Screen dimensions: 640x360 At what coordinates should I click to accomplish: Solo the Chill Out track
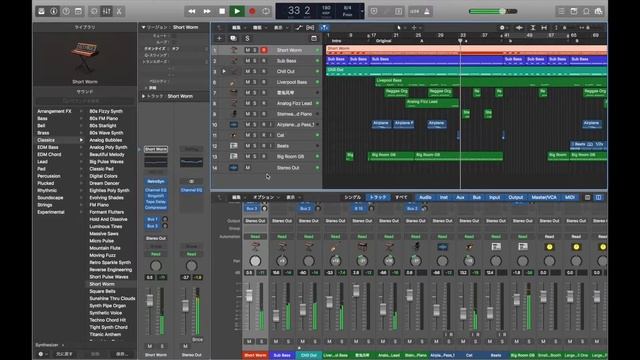(255, 71)
